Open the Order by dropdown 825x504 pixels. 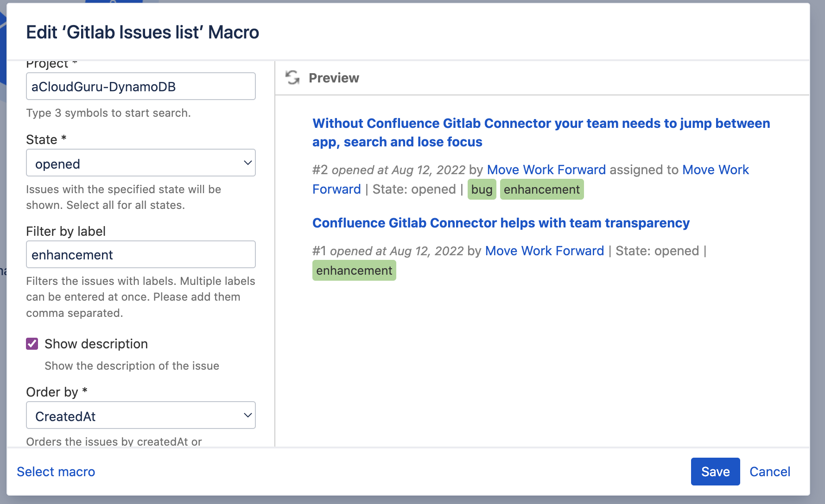(x=140, y=415)
